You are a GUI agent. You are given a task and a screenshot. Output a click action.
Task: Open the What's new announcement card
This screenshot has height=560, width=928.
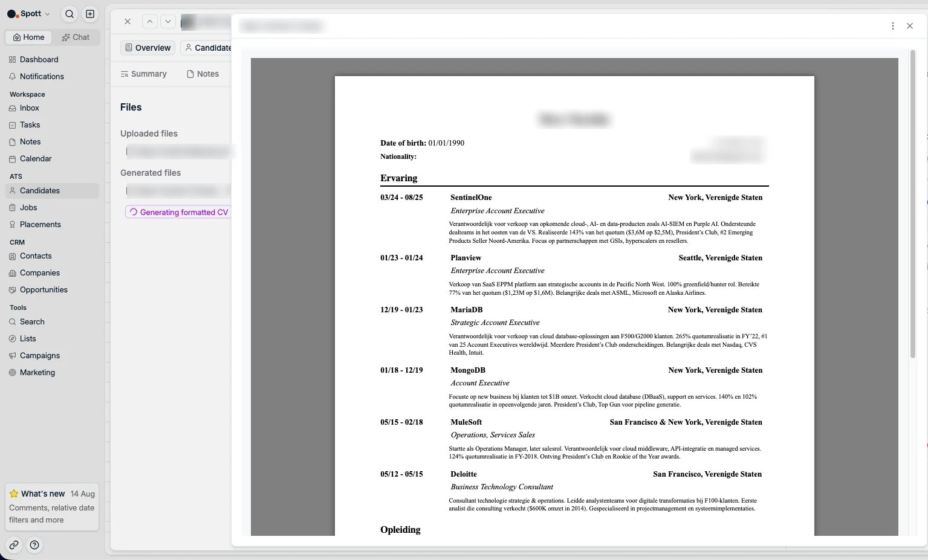pyautogui.click(x=52, y=507)
